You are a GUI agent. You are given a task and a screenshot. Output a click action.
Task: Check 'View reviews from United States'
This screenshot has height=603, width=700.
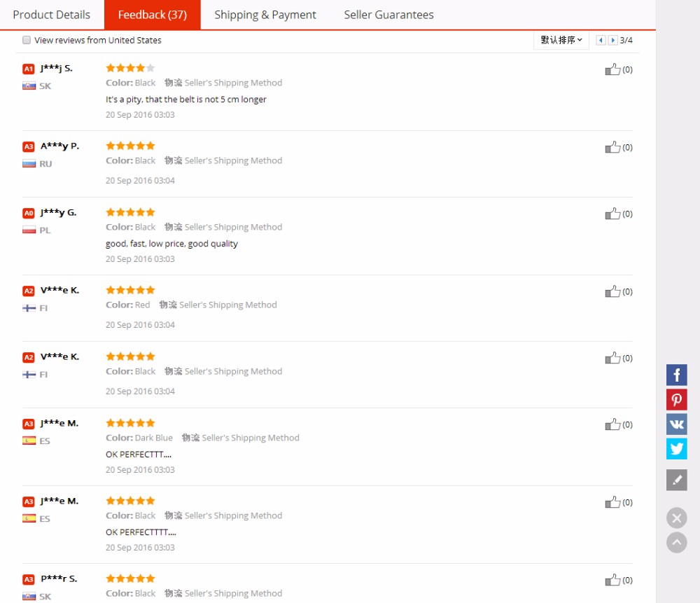point(27,41)
